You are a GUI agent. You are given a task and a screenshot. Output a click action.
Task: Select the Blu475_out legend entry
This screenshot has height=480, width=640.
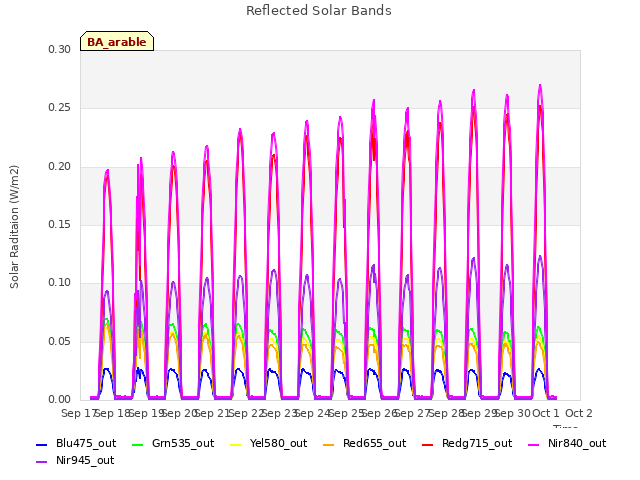pos(76,444)
